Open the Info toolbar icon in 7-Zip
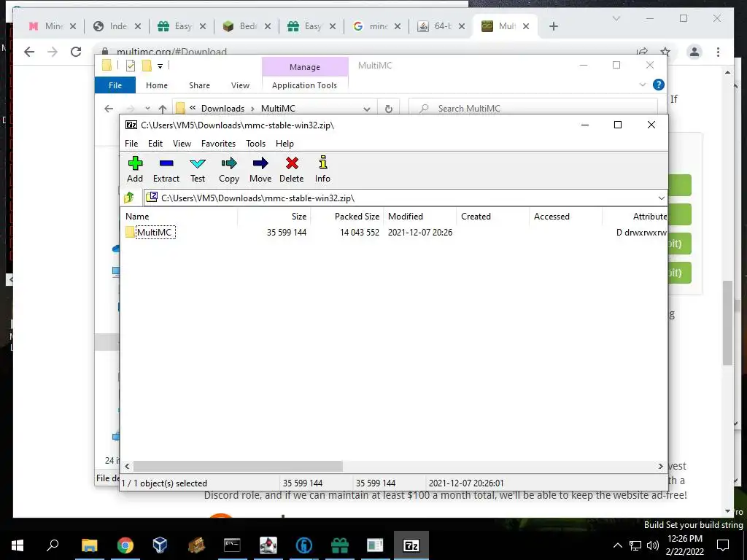747x560 pixels. point(322,169)
